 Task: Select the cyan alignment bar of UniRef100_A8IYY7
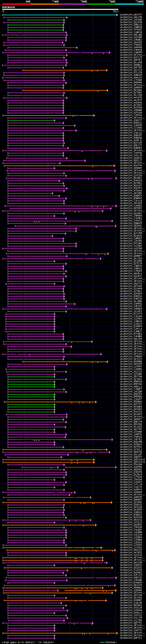pyautogui.click(x=60, y=15)
